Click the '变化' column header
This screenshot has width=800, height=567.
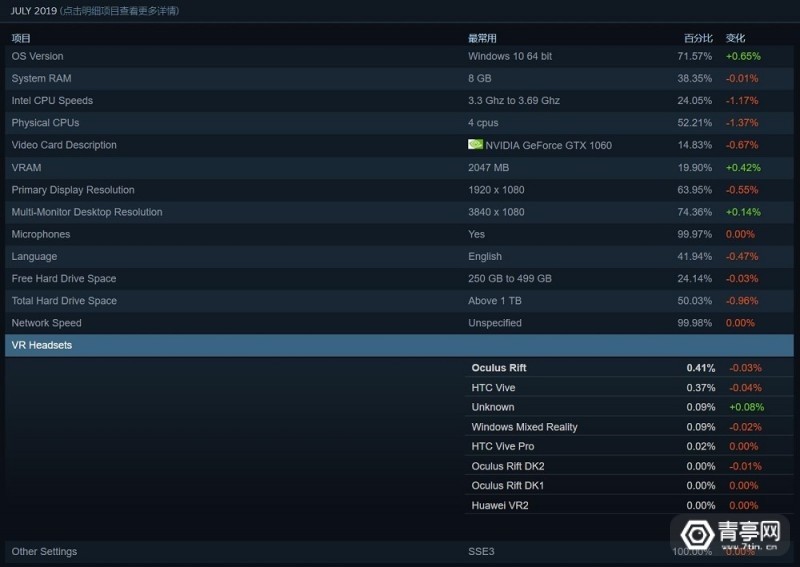pos(735,38)
